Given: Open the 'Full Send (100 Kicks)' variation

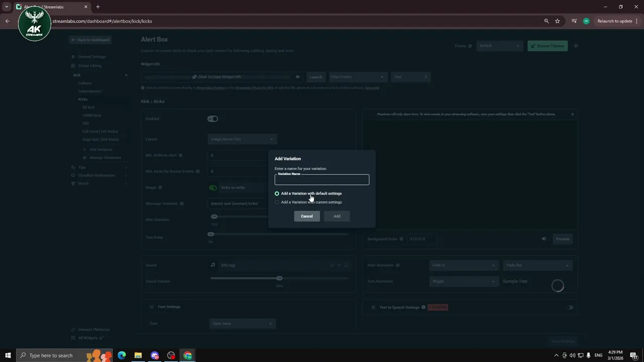Looking at the screenshot, I should pos(100,131).
